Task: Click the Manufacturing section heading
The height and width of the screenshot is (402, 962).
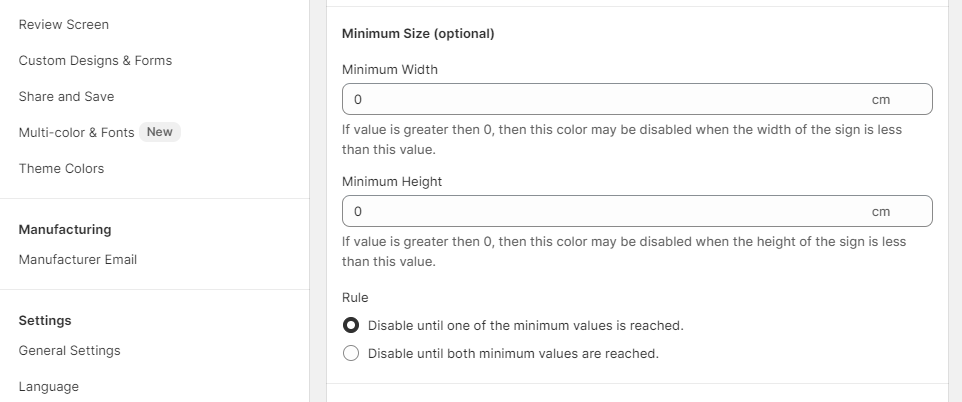Action: pyautogui.click(x=65, y=229)
